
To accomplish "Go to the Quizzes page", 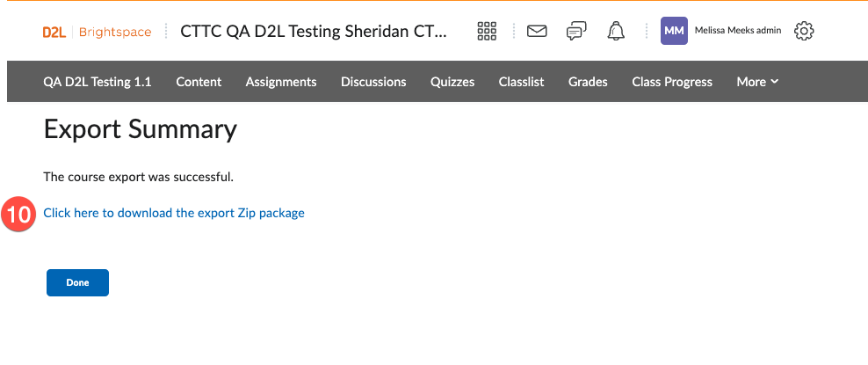I will (x=452, y=82).
